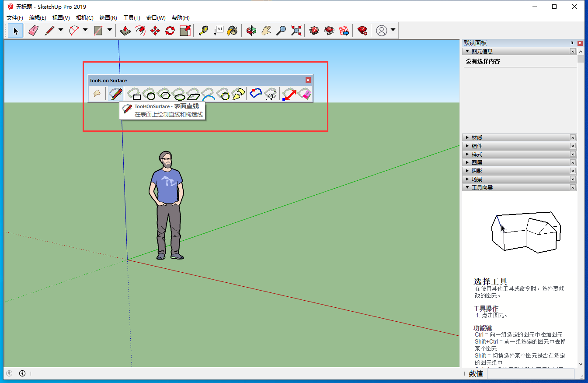The image size is (588, 383).
Task: Select the Rotate tool
Action: (170, 31)
